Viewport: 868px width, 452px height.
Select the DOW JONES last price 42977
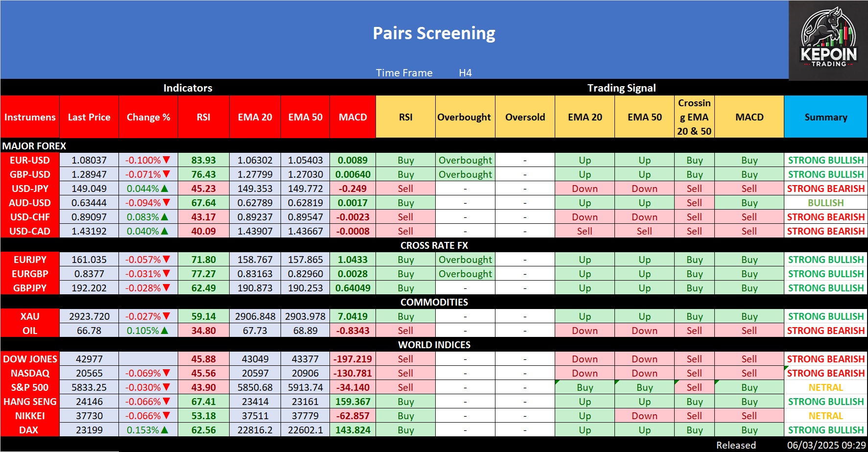coord(89,359)
